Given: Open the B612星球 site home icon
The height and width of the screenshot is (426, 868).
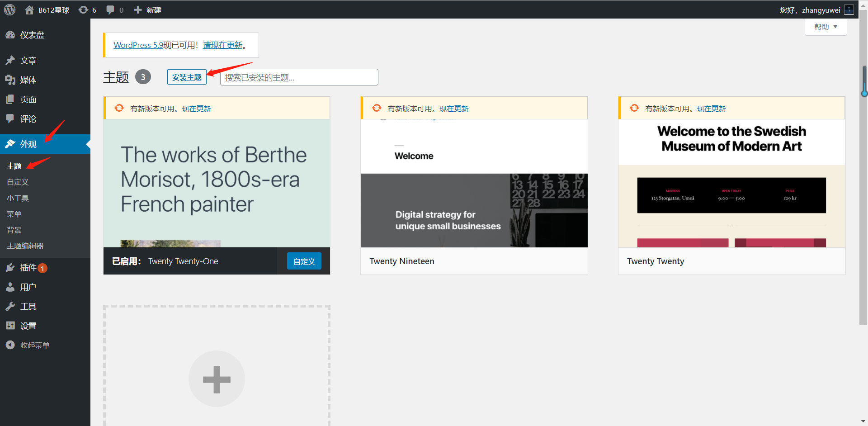Looking at the screenshot, I should pos(29,10).
